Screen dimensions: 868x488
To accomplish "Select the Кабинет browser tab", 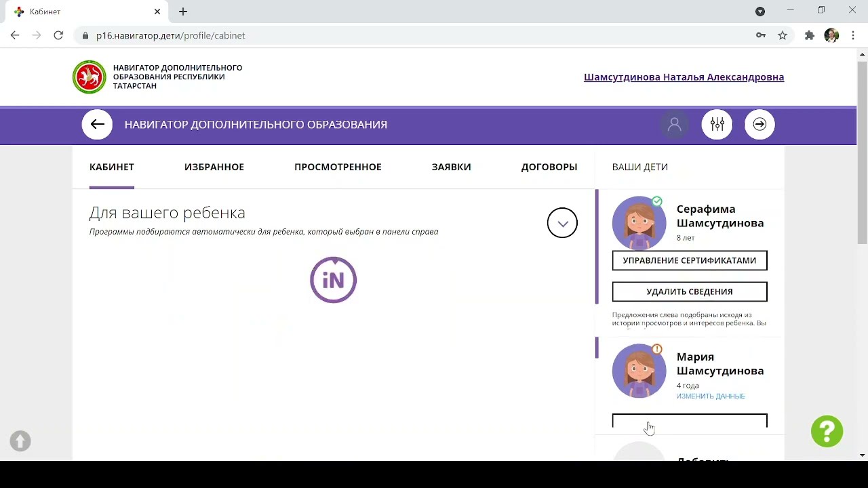I will point(87,12).
